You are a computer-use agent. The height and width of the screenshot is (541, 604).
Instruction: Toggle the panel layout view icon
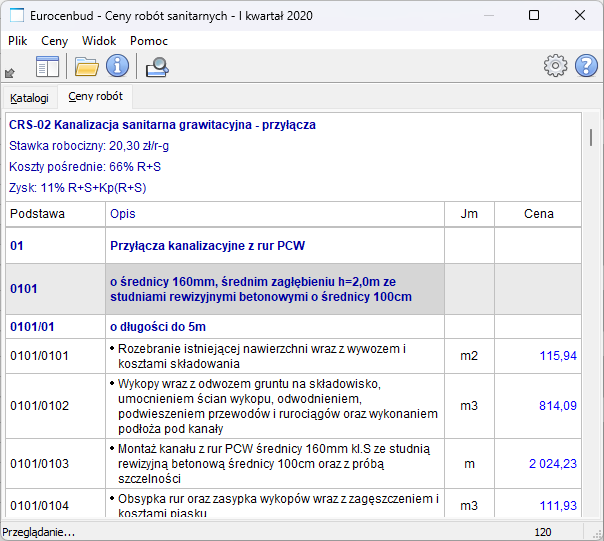pos(48,67)
